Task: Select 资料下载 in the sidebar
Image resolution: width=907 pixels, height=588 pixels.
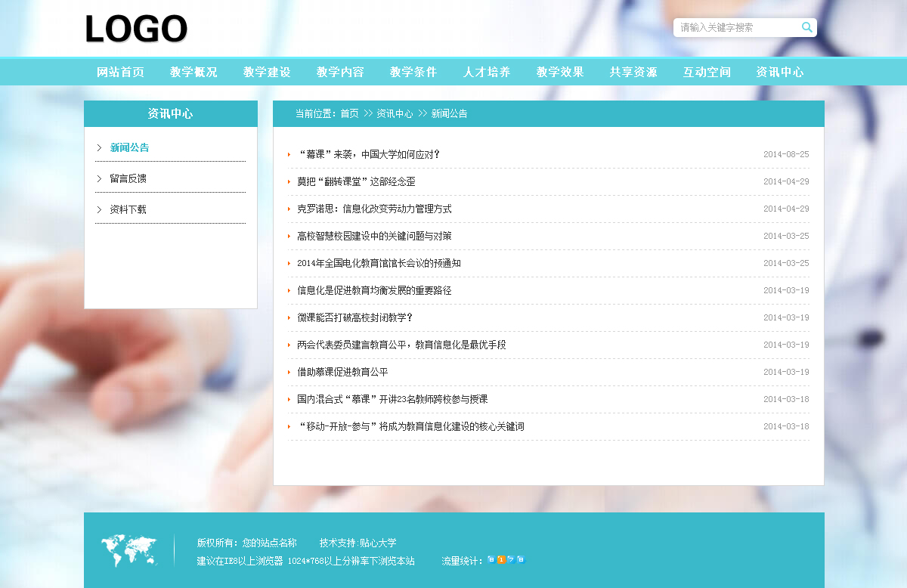Action: [x=128, y=210]
